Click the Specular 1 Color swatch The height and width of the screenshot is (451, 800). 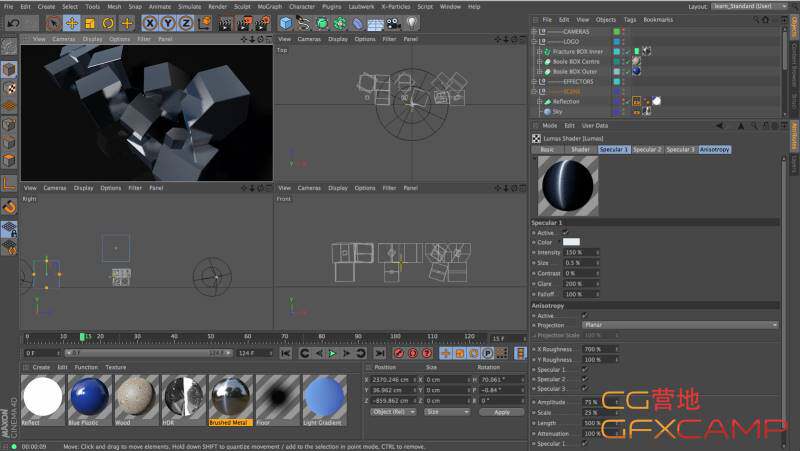[x=572, y=242]
